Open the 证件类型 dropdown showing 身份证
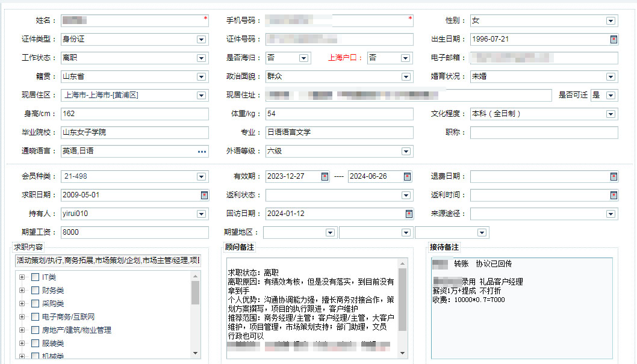Screen dimensions: 637x364 pos(201,39)
